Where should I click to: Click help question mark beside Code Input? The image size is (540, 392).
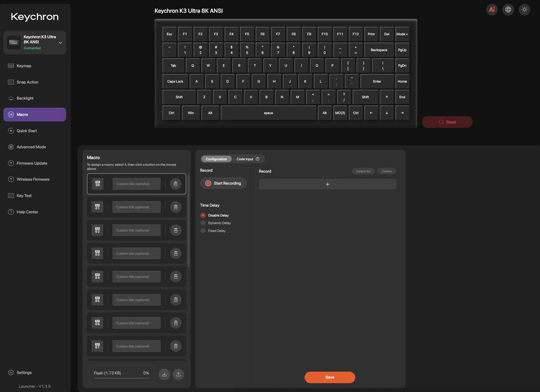[x=257, y=159]
